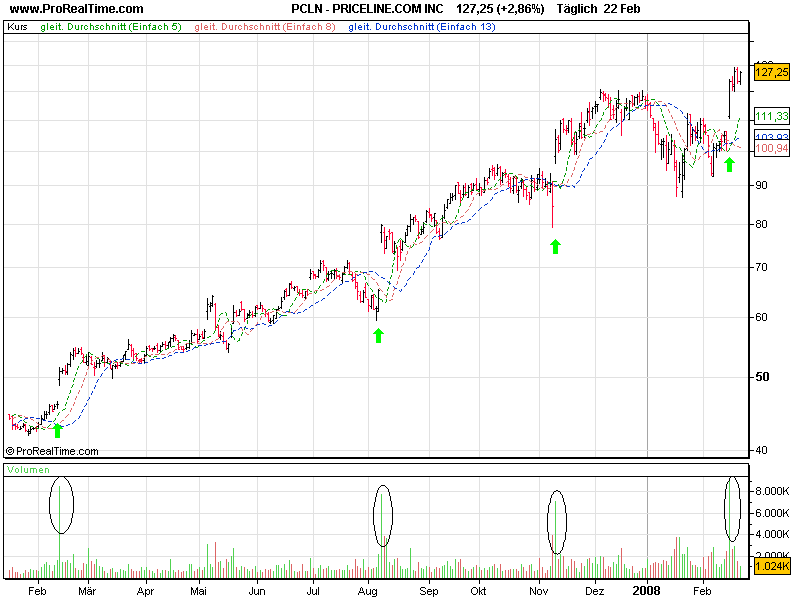Click the green arrow under the August dip
Screen dimensions: 800x600
click(378, 335)
